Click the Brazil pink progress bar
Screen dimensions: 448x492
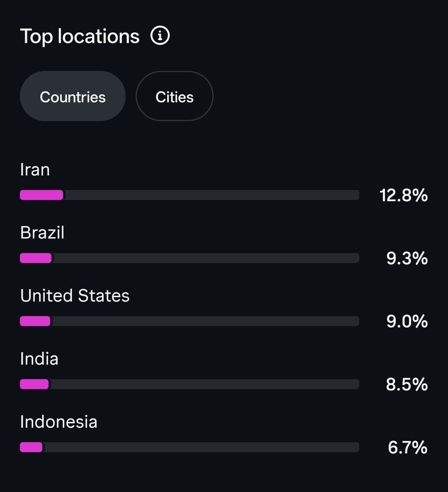point(36,258)
